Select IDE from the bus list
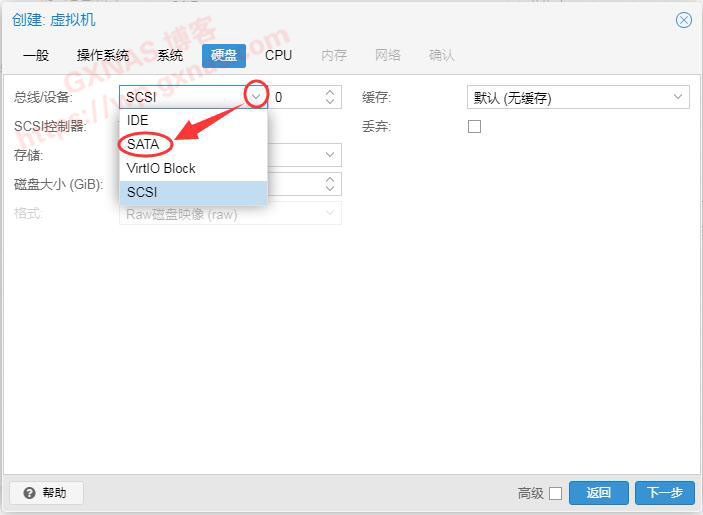703x515 pixels. [x=138, y=120]
